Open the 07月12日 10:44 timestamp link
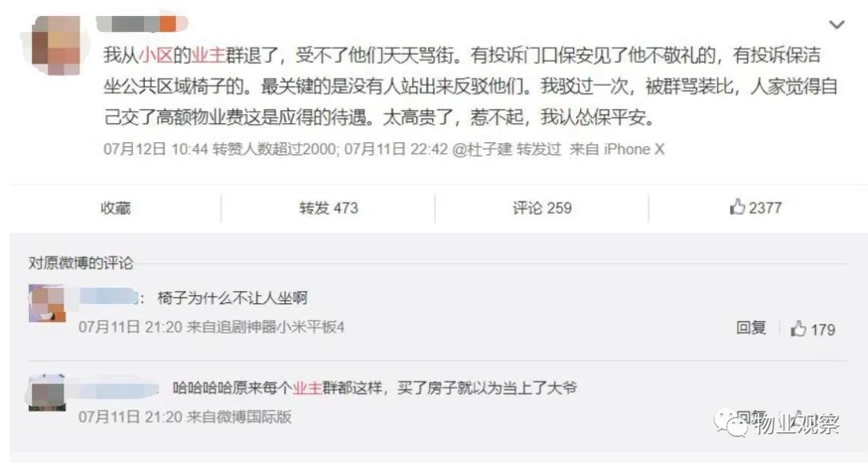Screen dimensions: 868x463 (x=156, y=149)
